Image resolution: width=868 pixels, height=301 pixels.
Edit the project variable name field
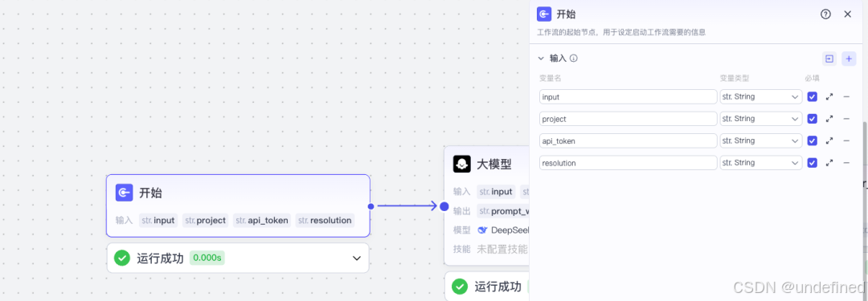point(628,119)
